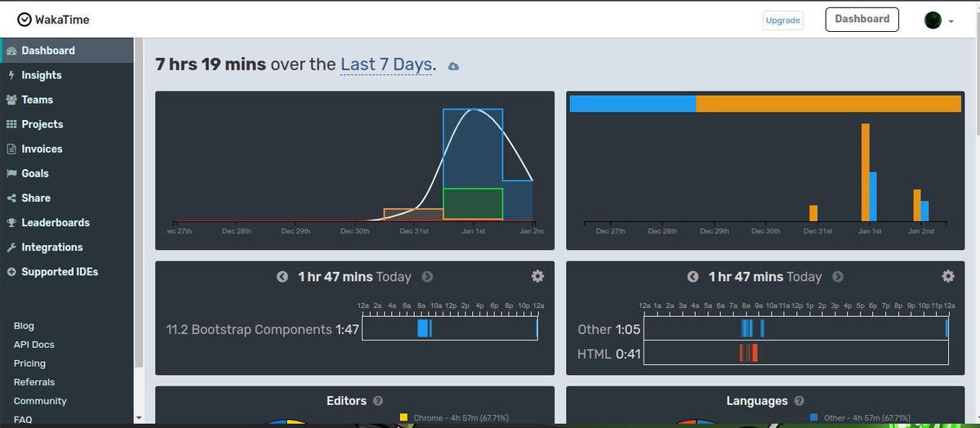Open Share in the sidebar

tap(67, 198)
